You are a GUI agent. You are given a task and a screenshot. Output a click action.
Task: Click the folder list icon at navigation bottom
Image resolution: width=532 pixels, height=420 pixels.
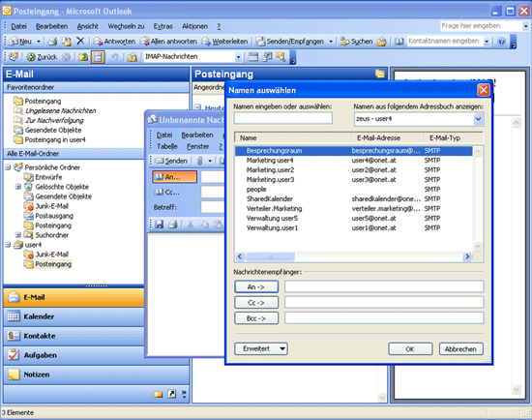pyautogui.click(x=158, y=394)
